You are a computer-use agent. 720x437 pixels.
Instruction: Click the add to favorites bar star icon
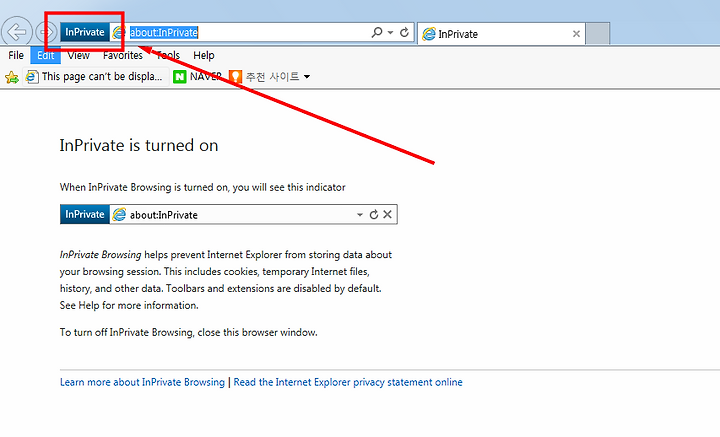point(11,77)
